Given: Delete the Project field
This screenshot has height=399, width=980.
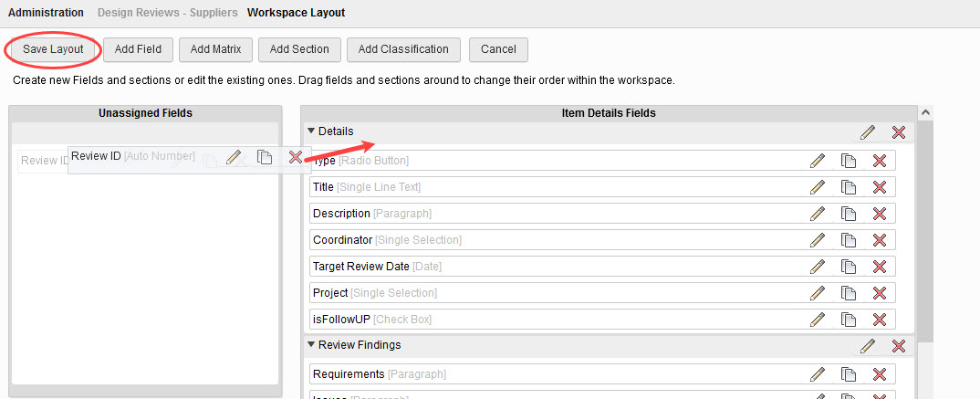Looking at the screenshot, I should tap(880, 293).
